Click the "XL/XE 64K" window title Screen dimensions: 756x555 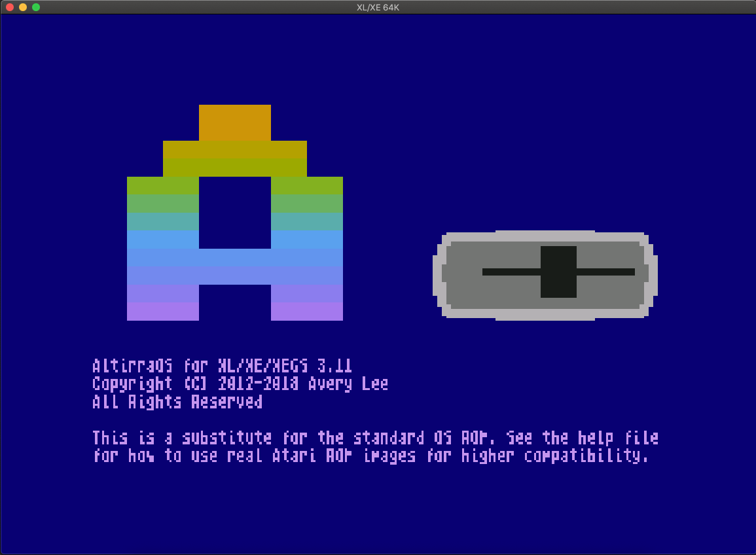tap(378, 7)
